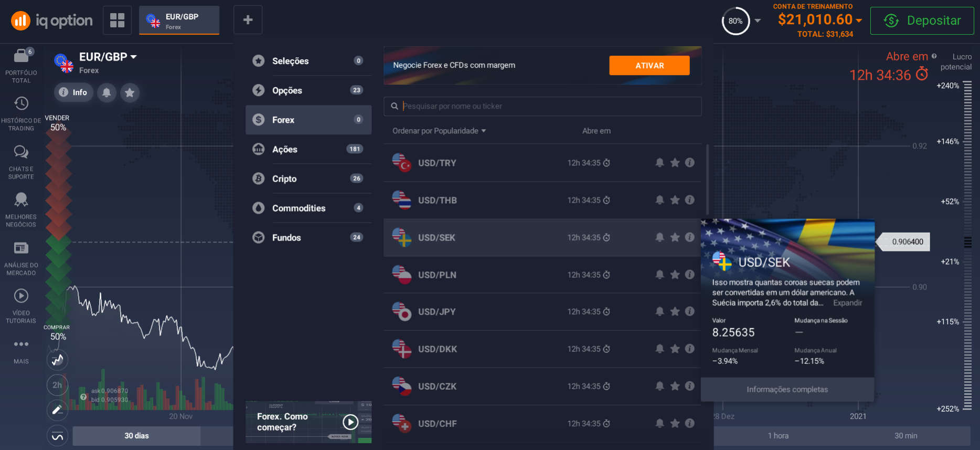Click the ATIVAR margin button

[649, 66]
